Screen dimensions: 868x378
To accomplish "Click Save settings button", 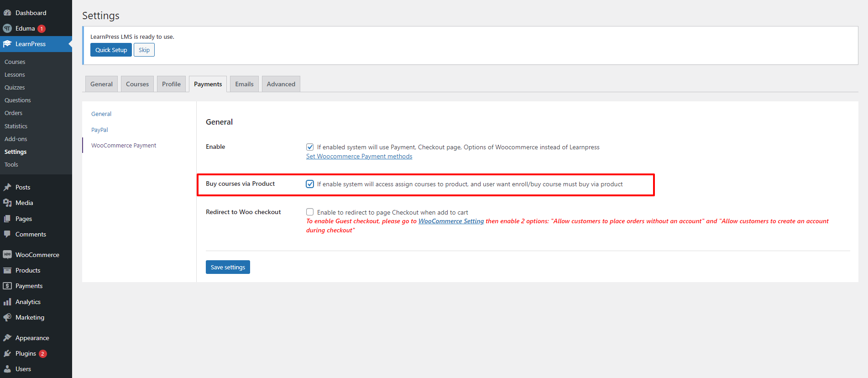I will point(228,267).
